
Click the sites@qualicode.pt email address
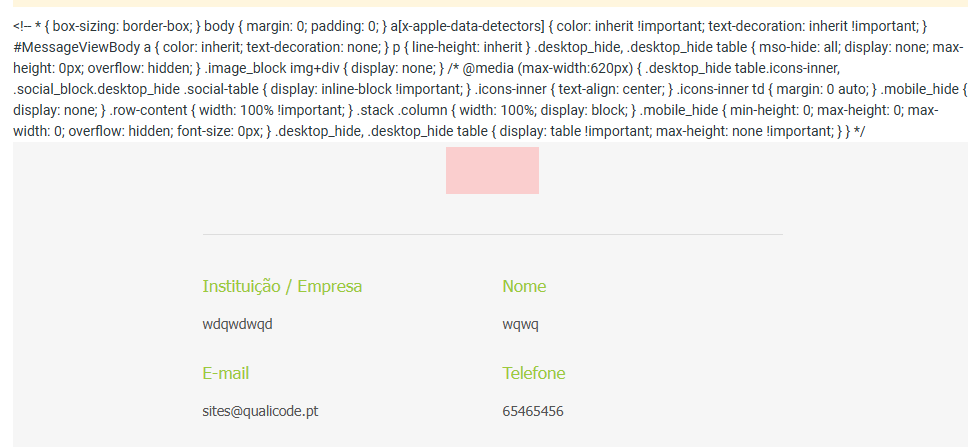coord(261,411)
